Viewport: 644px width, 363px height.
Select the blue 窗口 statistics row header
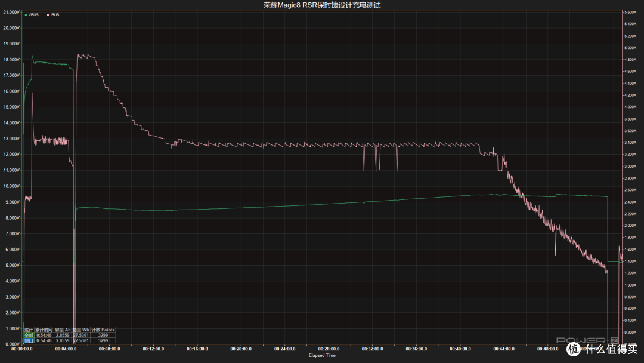29,340
